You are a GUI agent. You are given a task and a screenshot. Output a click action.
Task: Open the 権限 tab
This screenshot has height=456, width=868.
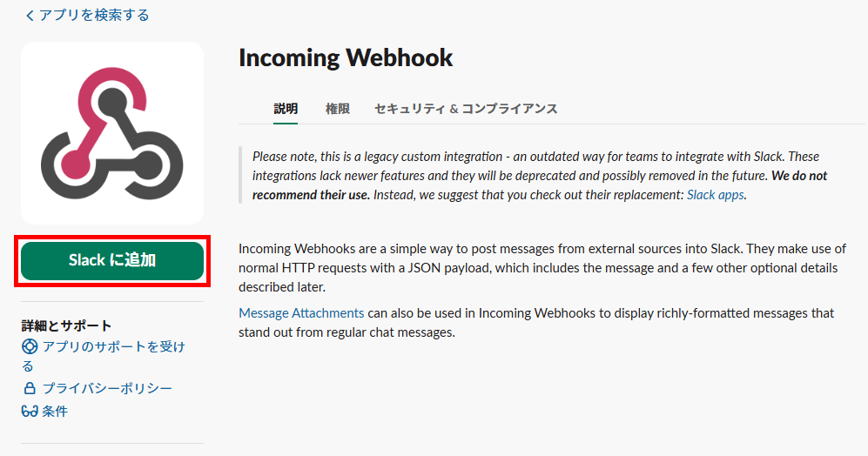click(338, 109)
